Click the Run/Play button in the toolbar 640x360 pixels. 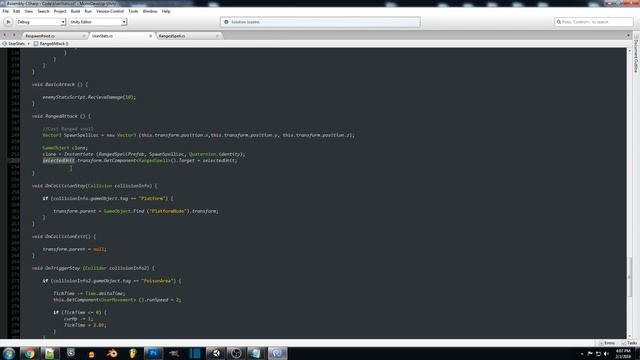[8, 22]
